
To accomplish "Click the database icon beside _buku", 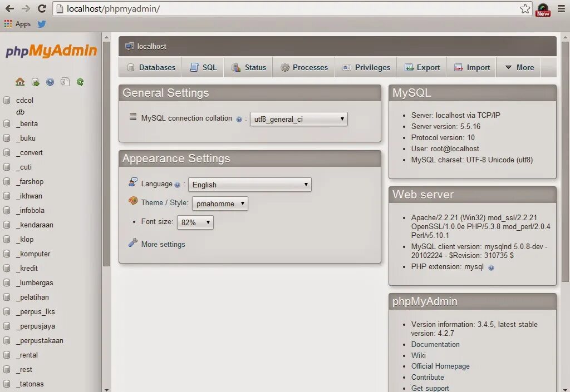I will (7, 138).
